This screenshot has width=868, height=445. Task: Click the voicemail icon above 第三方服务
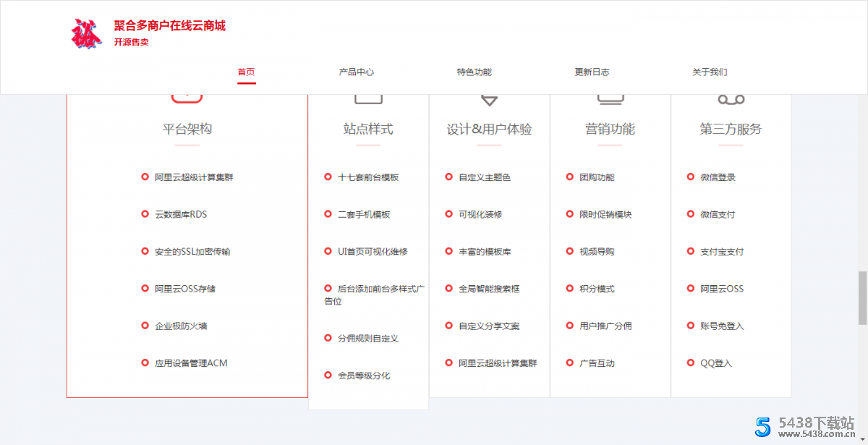[731, 99]
